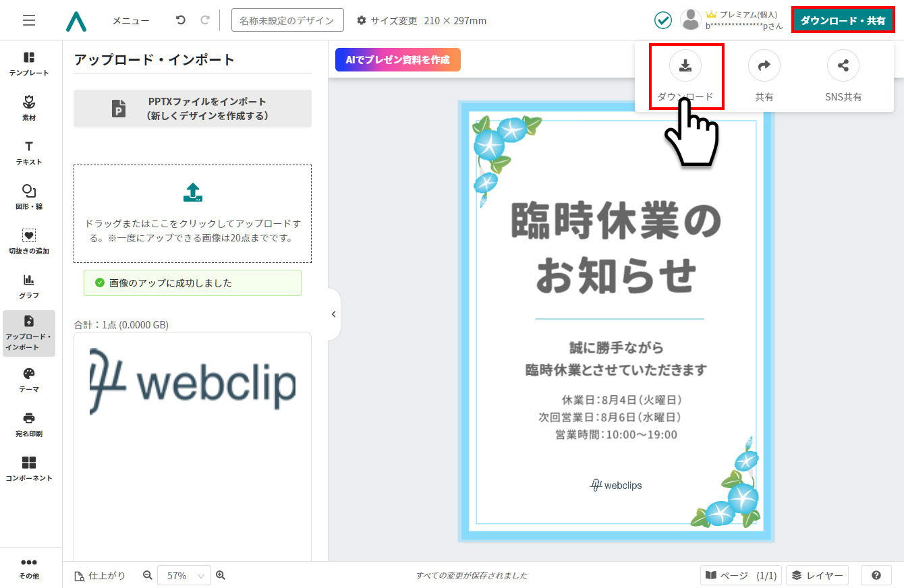Select 誠に勝手ながら text on canvas
The width and height of the screenshot is (904, 588).
(x=616, y=348)
